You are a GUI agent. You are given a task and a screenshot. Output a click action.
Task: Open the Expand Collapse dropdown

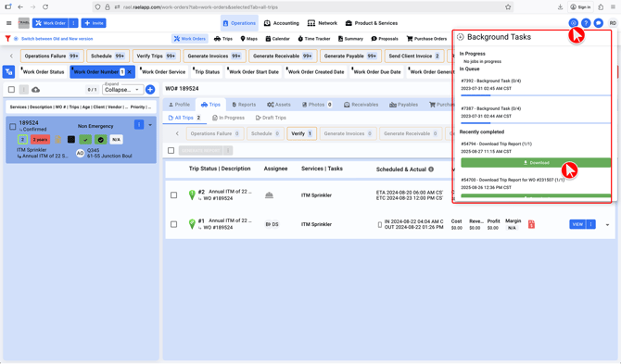pos(122,90)
